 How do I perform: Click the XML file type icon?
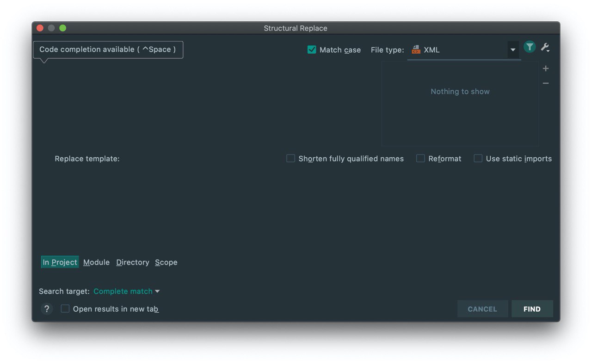[416, 49]
